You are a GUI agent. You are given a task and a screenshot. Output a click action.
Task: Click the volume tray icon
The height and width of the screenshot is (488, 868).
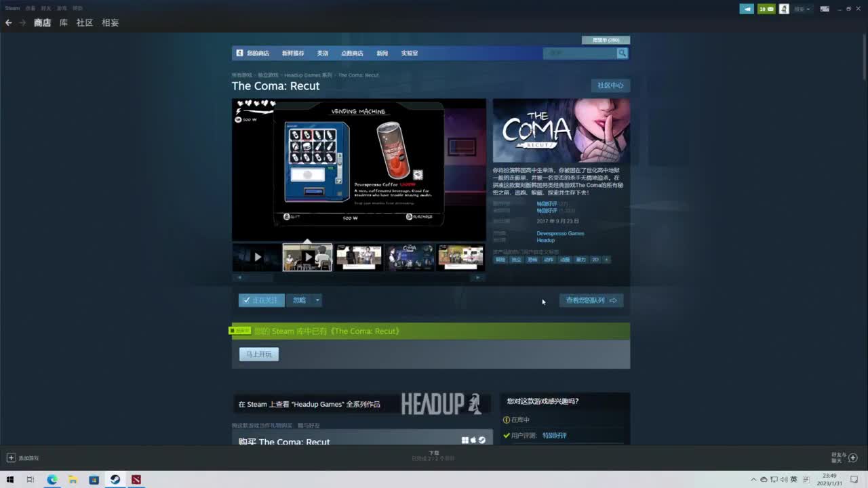coord(783,480)
